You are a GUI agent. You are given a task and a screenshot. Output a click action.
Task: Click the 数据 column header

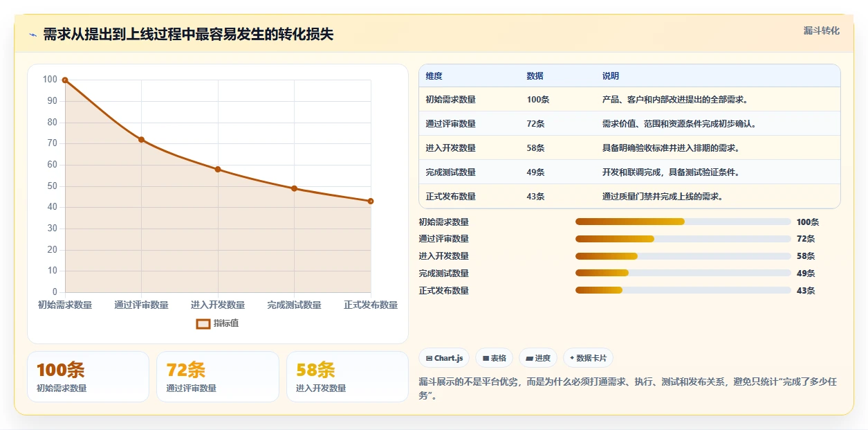535,76
